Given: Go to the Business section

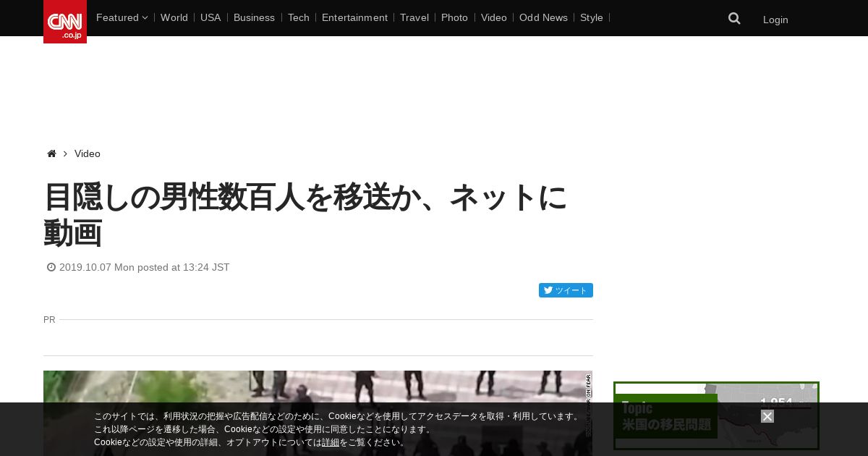Looking at the screenshot, I should (x=254, y=17).
